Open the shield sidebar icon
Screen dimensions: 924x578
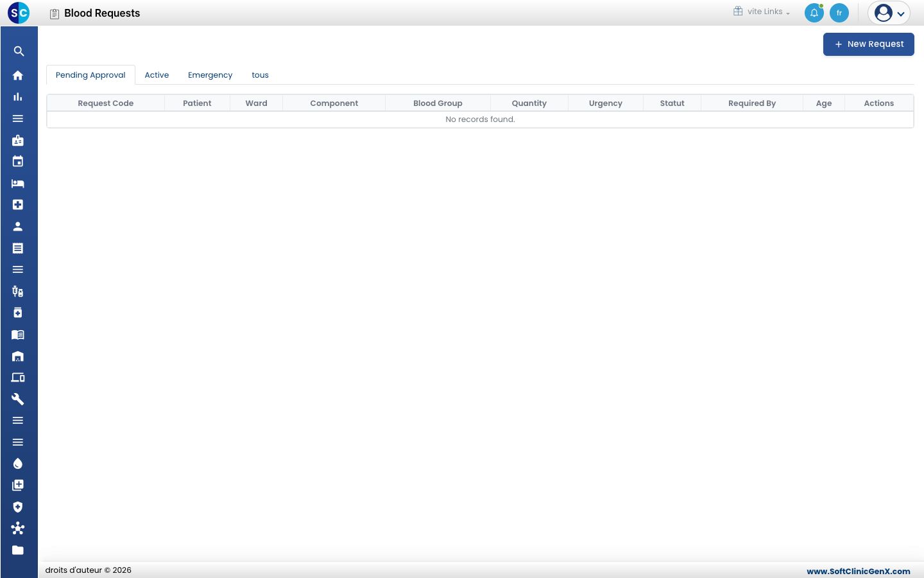18,507
